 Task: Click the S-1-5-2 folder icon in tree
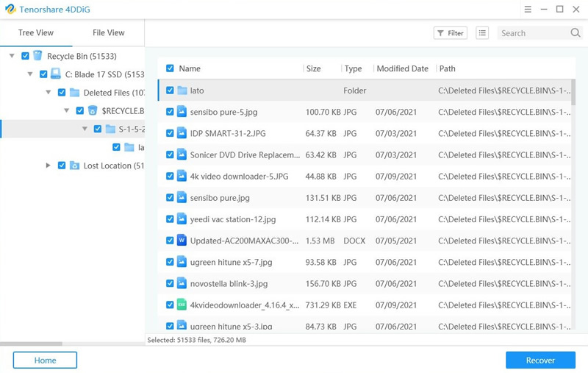[110, 129]
